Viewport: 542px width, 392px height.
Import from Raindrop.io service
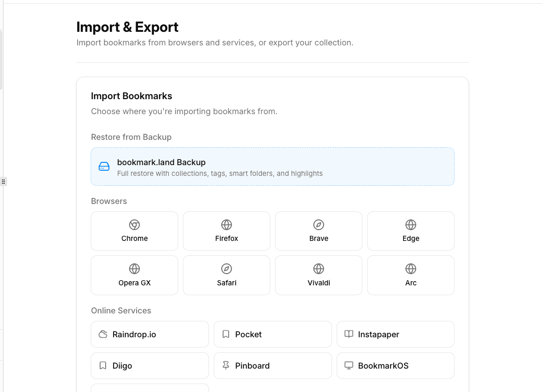pos(150,334)
